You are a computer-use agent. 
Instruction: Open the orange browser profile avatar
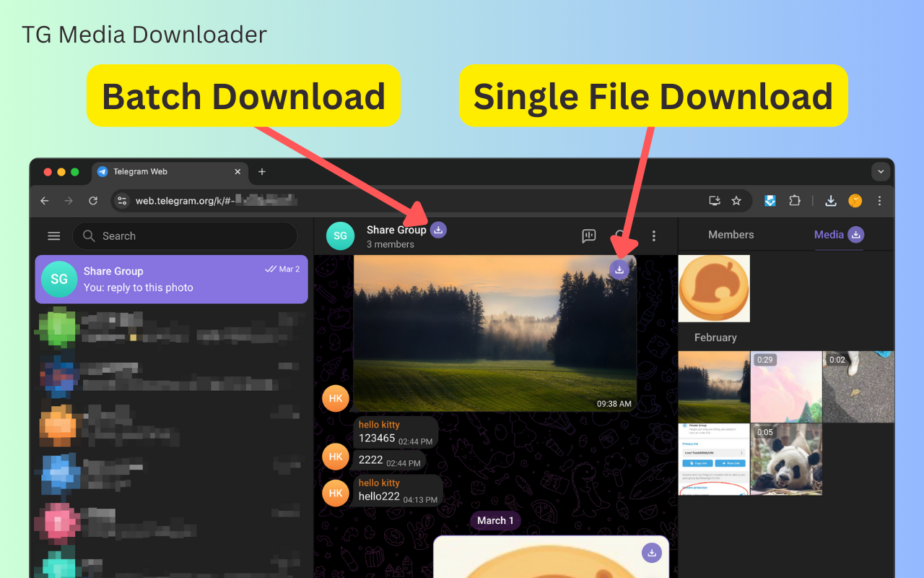(x=855, y=201)
